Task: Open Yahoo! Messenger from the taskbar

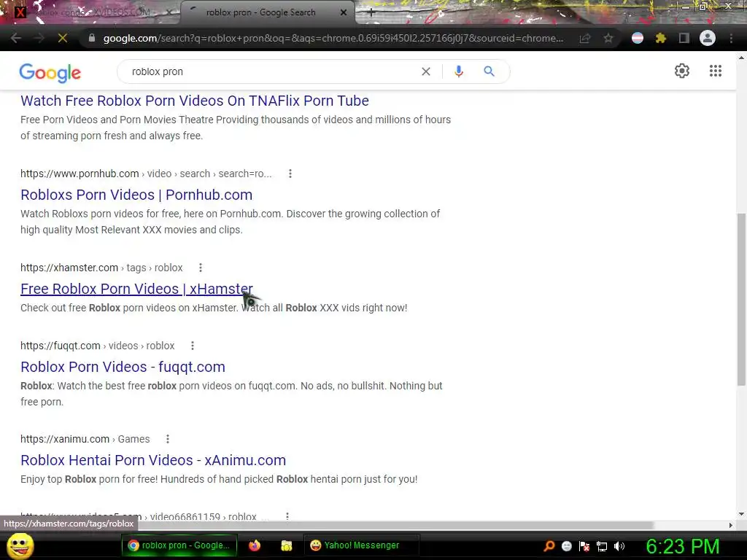Action: (x=361, y=545)
